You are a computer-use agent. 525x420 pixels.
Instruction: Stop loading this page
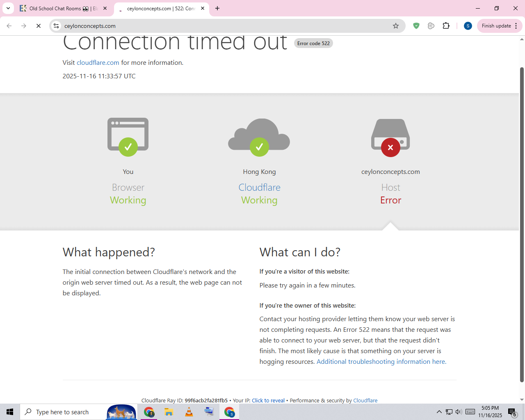pyautogui.click(x=39, y=26)
